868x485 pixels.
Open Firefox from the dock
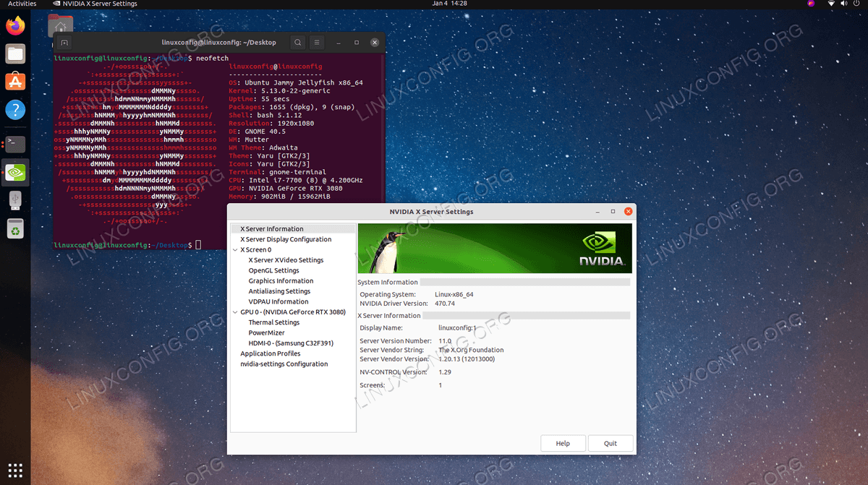pos(15,26)
